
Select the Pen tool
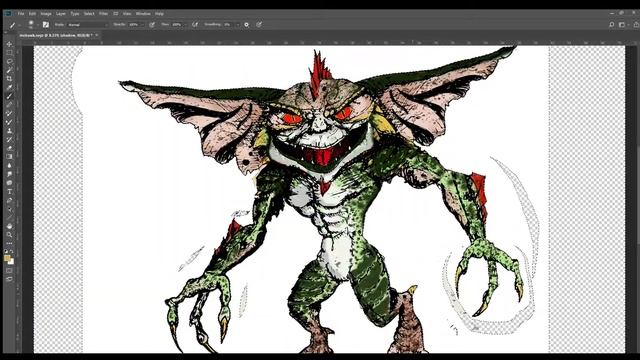click(9, 200)
